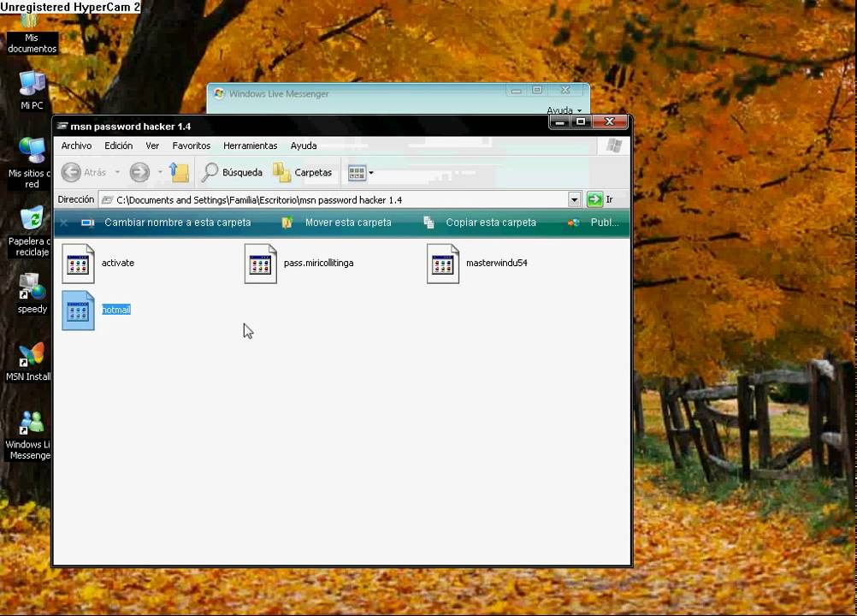Open the Favoritos menu

(192, 146)
